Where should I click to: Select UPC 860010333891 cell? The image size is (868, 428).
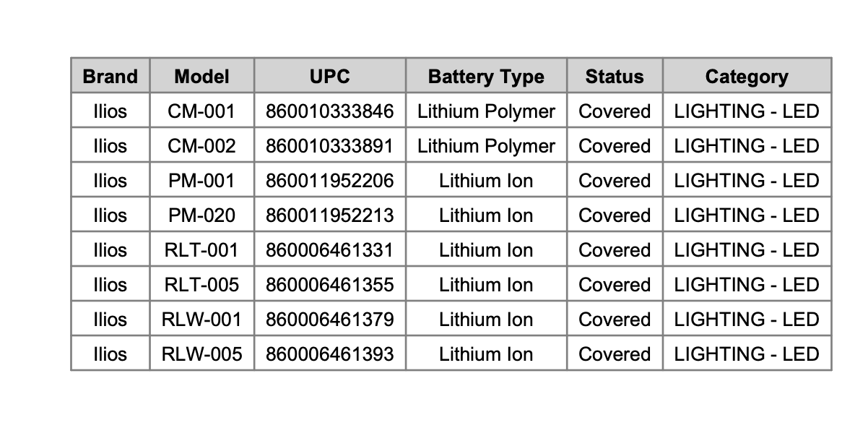pyautogui.click(x=329, y=146)
